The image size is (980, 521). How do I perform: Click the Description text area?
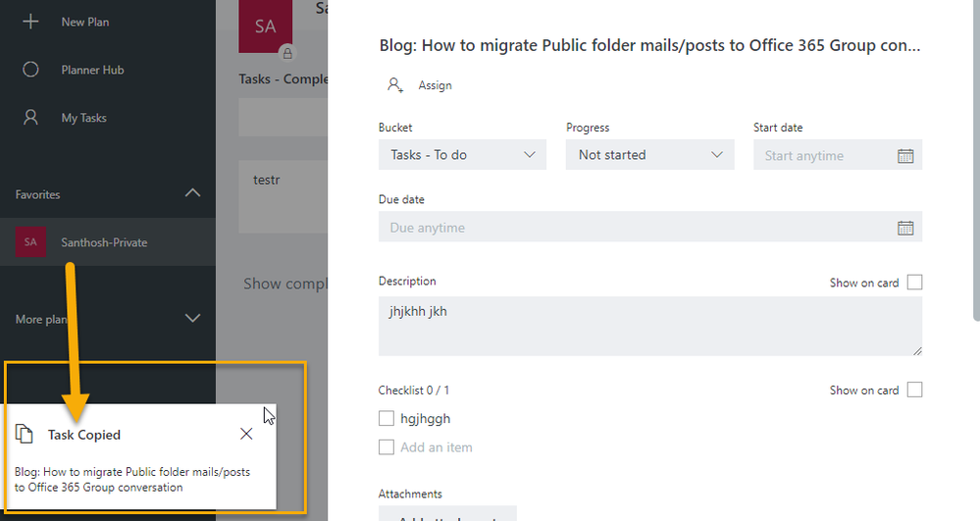point(650,326)
